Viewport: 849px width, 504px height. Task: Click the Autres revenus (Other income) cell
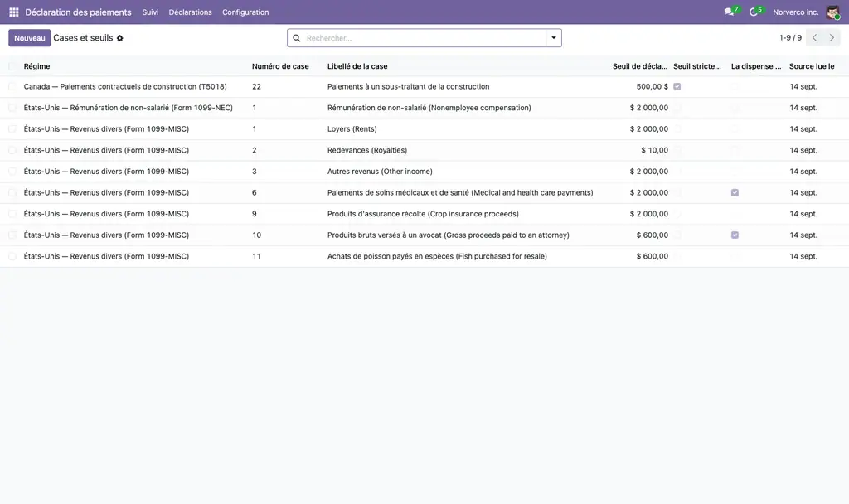380,172
